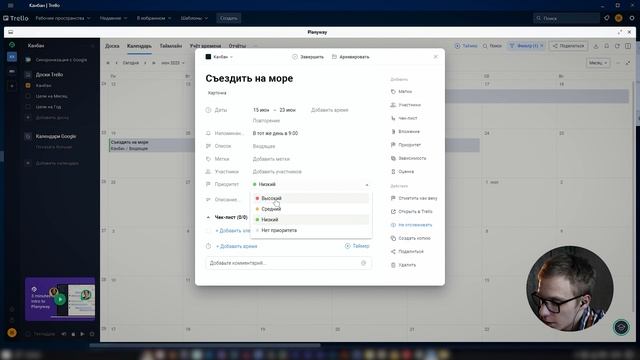Viewport: 640px width, 360px height.
Task: Add a Чек-лист from the right panel
Action: tap(404, 118)
